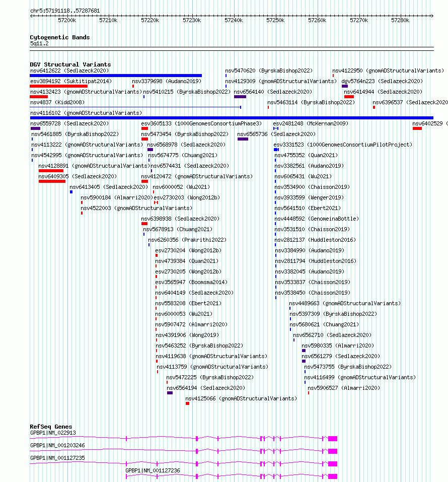Viewport: 448px width, 482px height.
Task: Click the 57240k ruler position label
Action: click(234, 21)
